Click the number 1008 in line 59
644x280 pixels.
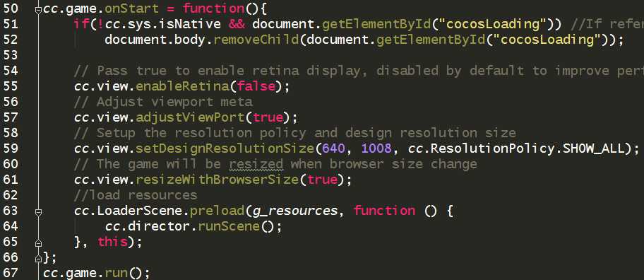(x=376, y=148)
